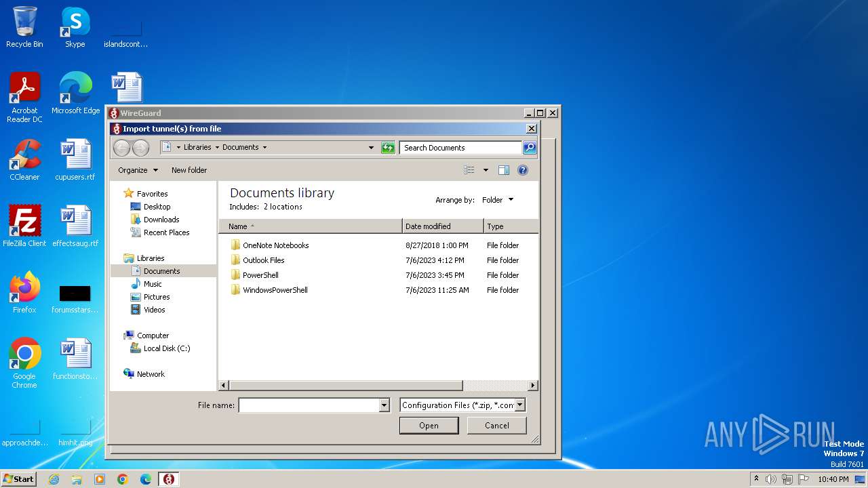
Task: Click the Search Documents field
Action: click(460, 148)
